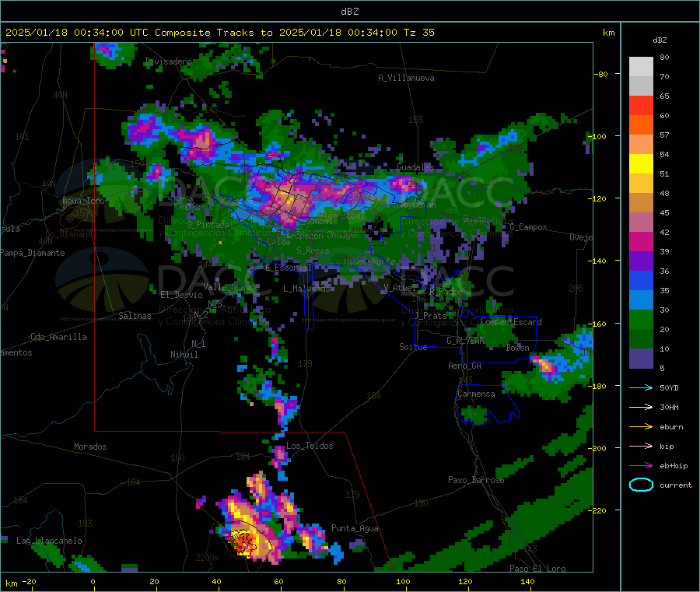Click the cyan 50YD arrow legend icon
The height and width of the screenshot is (592, 700).
tap(641, 387)
